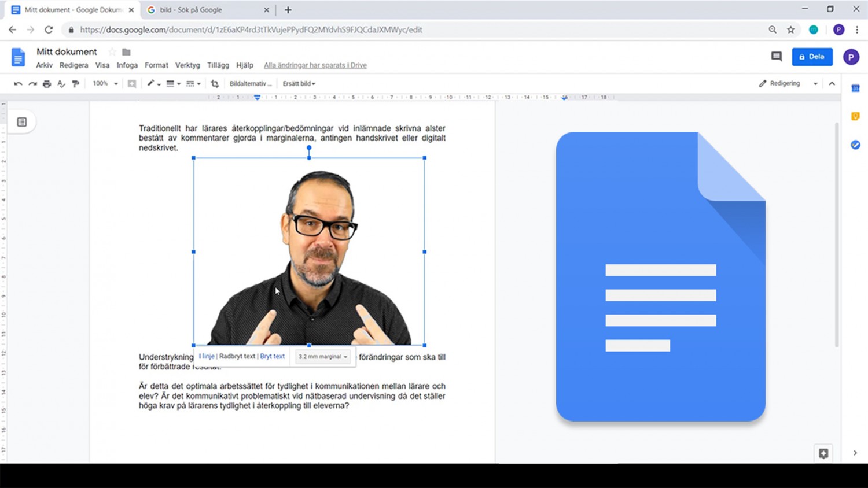Open Google Calendar in the side panel

click(x=855, y=88)
